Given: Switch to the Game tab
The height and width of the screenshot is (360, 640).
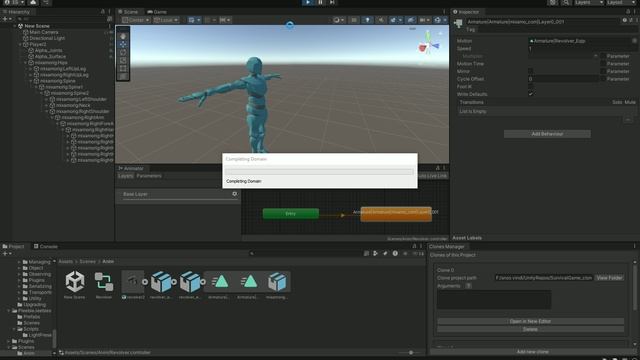Looking at the screenshot, I should [x=157, y=12].
